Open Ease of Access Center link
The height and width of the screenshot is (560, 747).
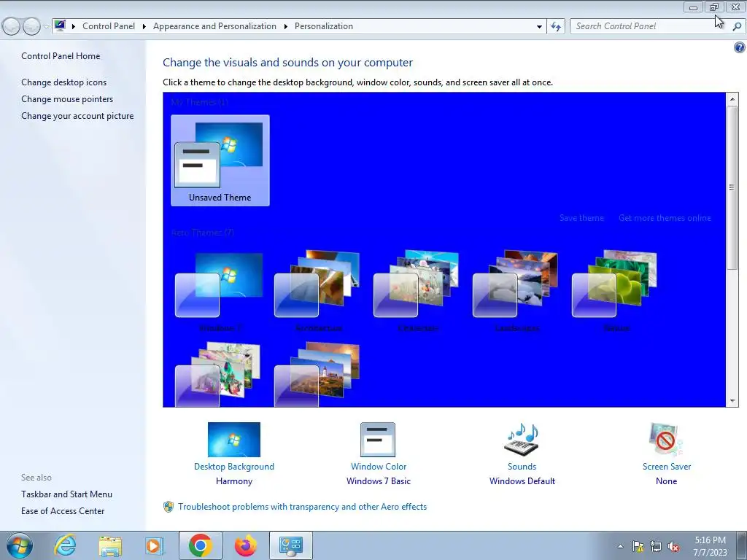pos(63,511)
